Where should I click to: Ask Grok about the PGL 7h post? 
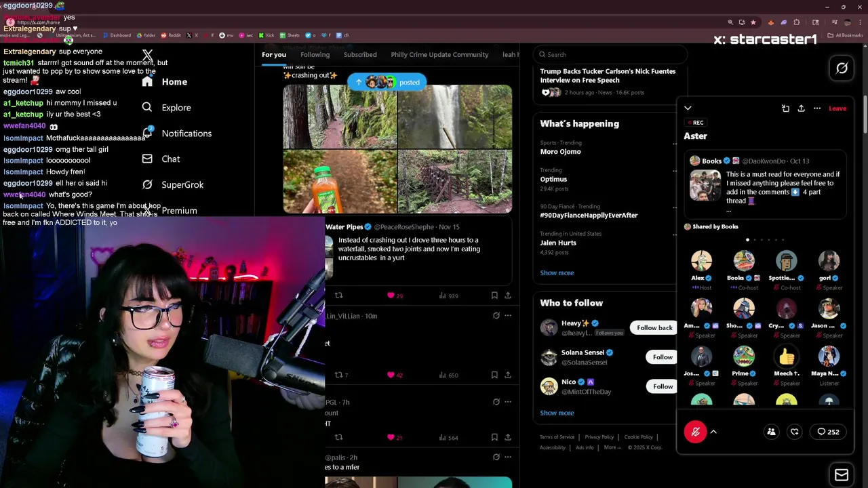click(x=496, y=402)
